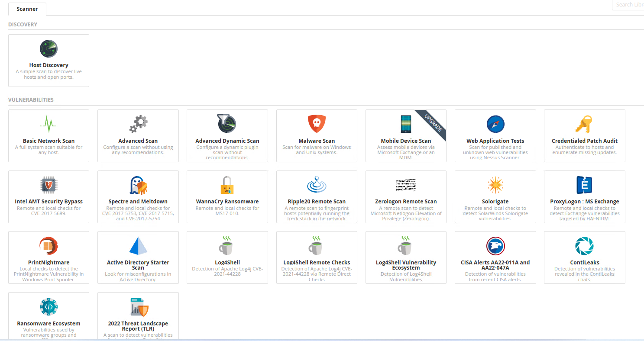Click the Spectre and Meltdown title
The image size is (644, 341).
coord(138,202)
